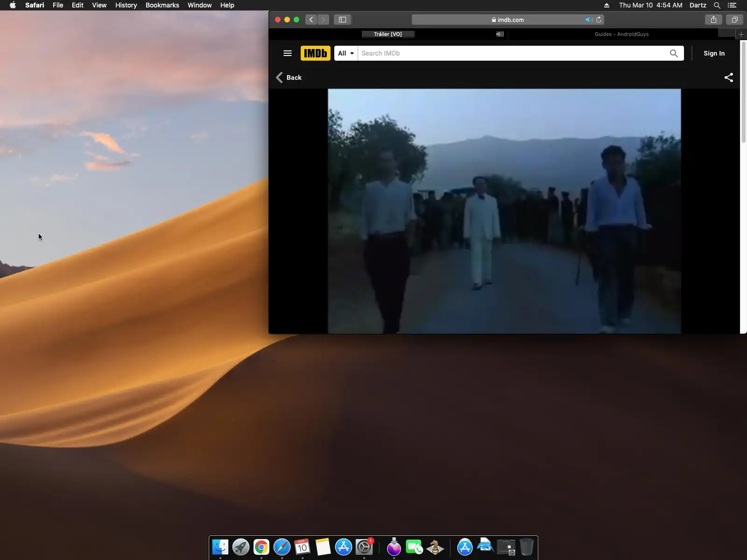Go forward in Safari history
Screen dimensions: 747x560
[323, 20]
